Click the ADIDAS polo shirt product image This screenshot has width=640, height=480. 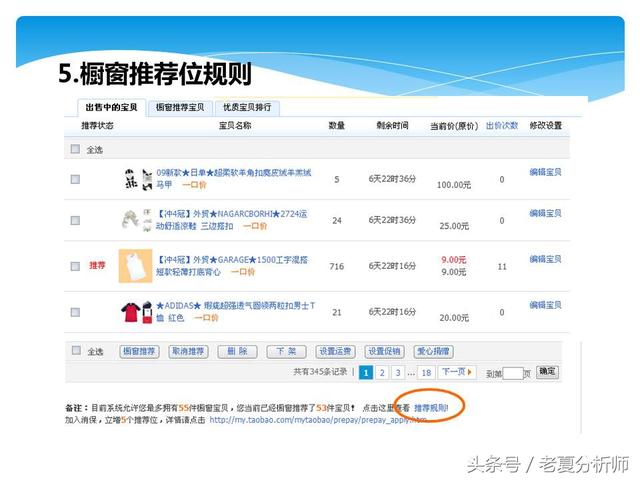pos(136,312)
